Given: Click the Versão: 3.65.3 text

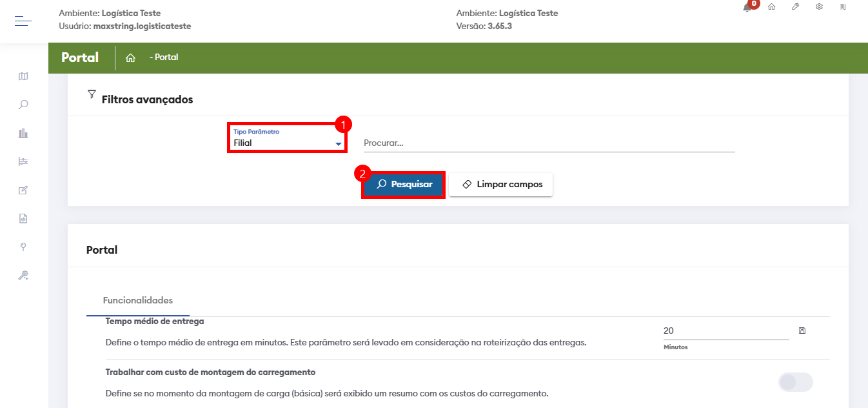Looking at the screenshot, I should click(484, 26).
